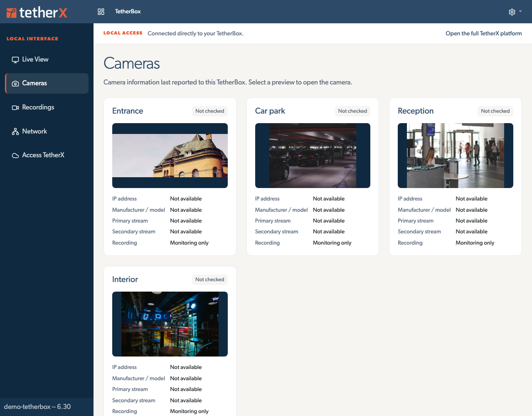Click Car park Recording value Monitoring only
The width and height of the screenshot is (532, 416).
click(332, 243)
